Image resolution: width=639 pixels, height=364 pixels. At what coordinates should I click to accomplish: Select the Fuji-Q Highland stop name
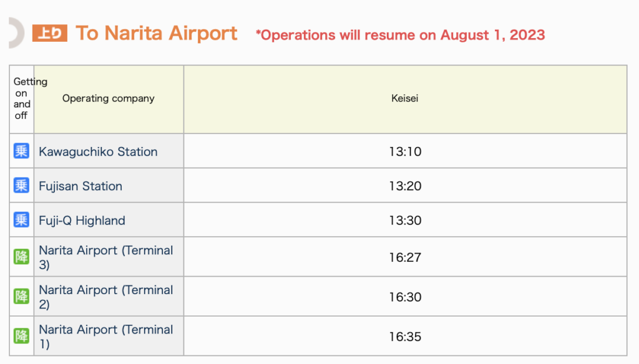(x=82, y=220)
